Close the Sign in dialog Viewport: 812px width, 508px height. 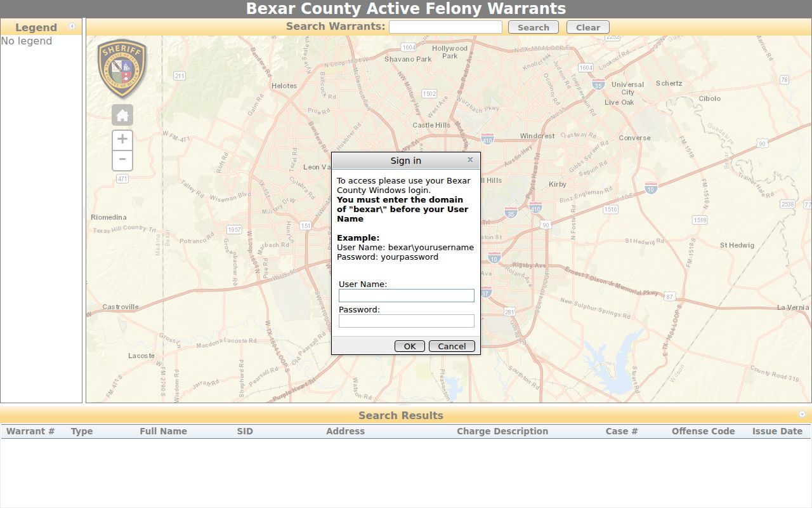click(x=470, y=160)
